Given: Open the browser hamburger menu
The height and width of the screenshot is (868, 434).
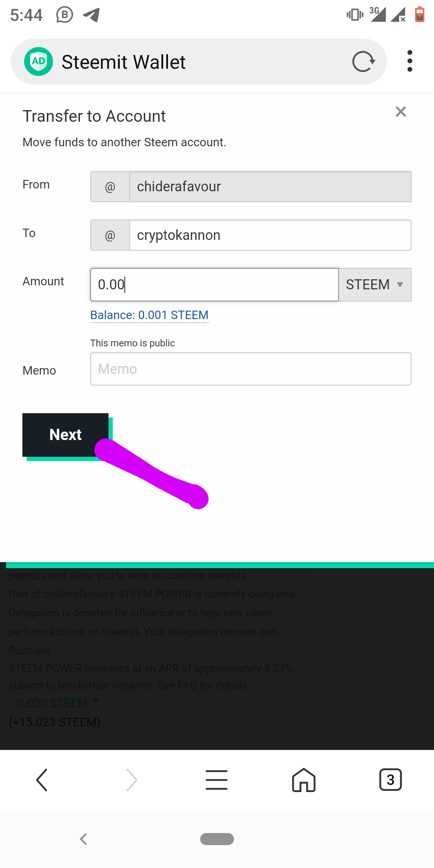Looking at the screenshot, I should click(x=217, y=780).
